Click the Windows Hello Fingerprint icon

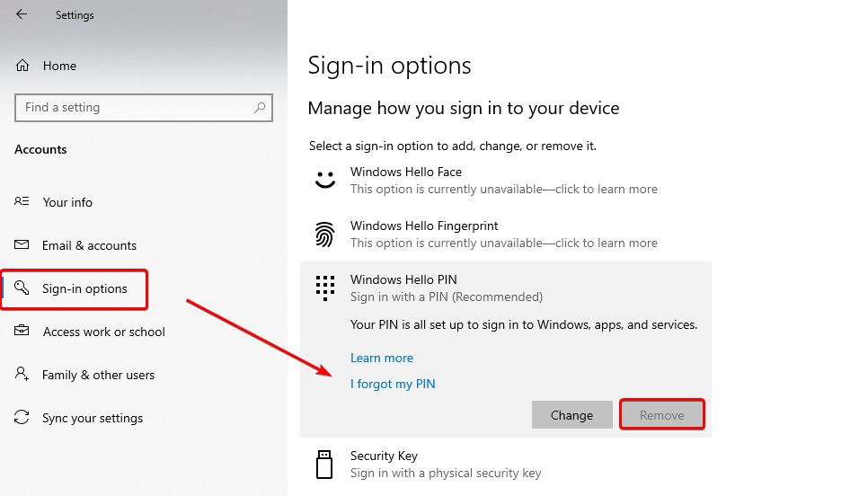(x=324, y=235)
